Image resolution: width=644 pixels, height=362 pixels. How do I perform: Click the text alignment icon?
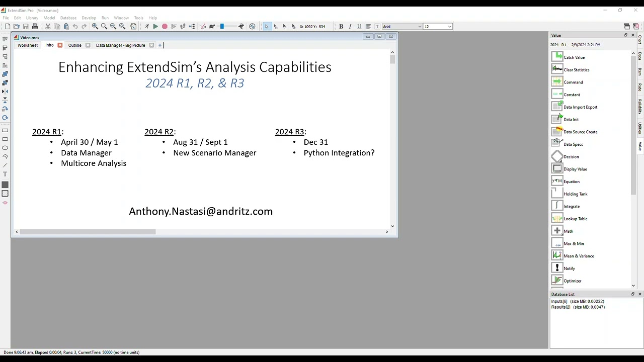pos(368,26)
